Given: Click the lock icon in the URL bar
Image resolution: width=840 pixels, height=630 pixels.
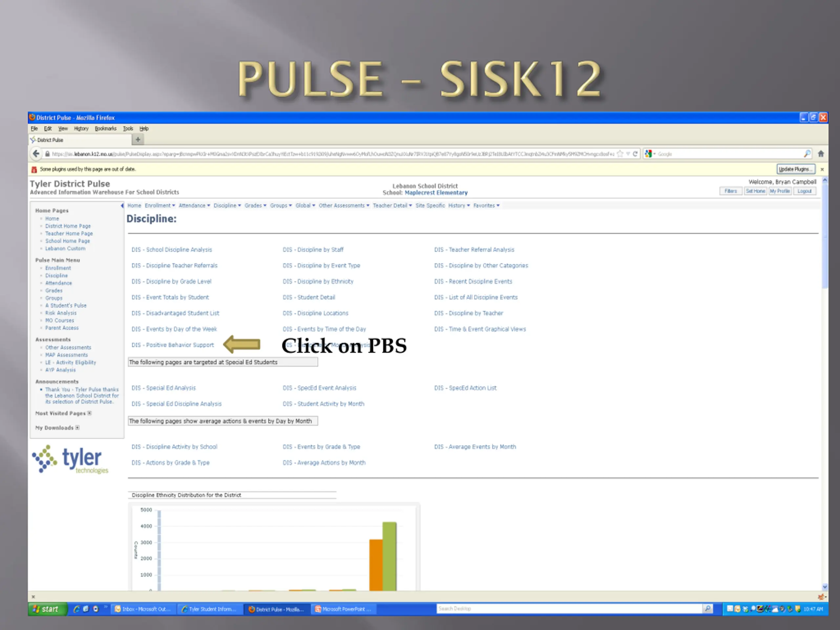Looking at the screenshot, I should [48, 154].
